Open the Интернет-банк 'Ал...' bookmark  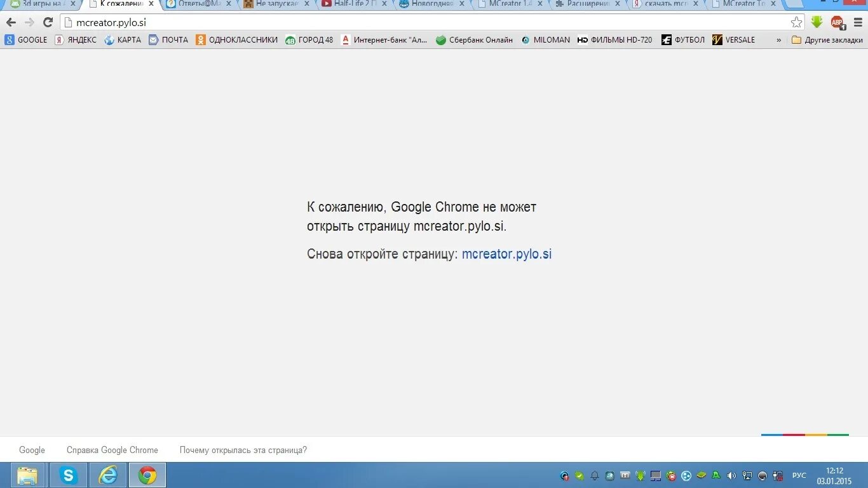click(384, 39)
